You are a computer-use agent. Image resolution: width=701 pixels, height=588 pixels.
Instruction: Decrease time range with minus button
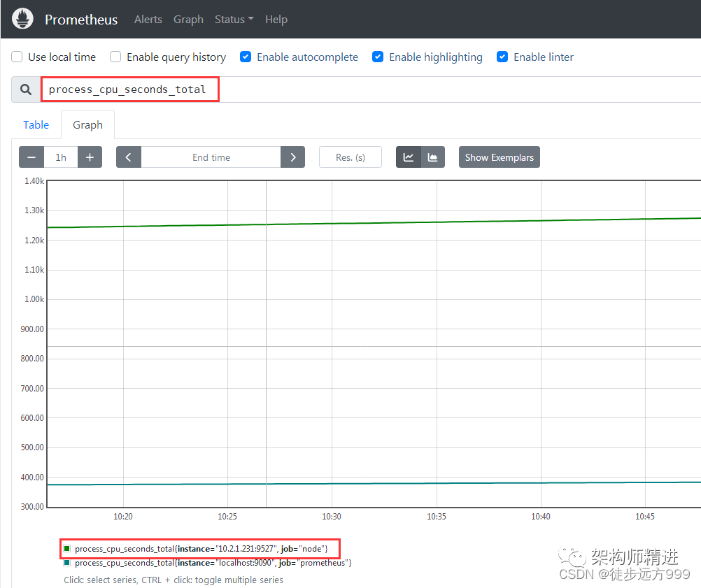(x=31, y=157)
